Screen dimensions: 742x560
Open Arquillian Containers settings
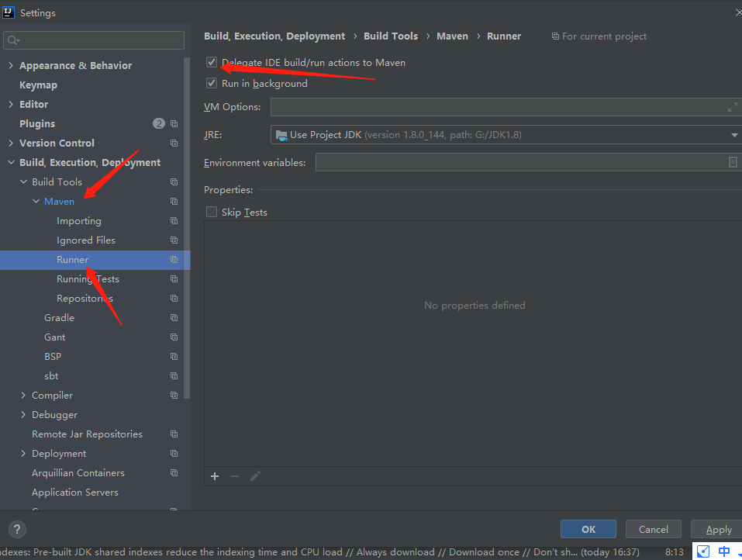78,473
